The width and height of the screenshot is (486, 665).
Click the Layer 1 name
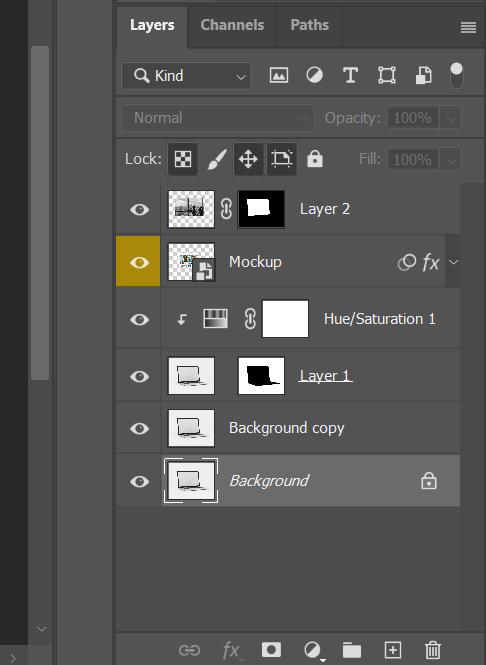[x=325, y=376]
